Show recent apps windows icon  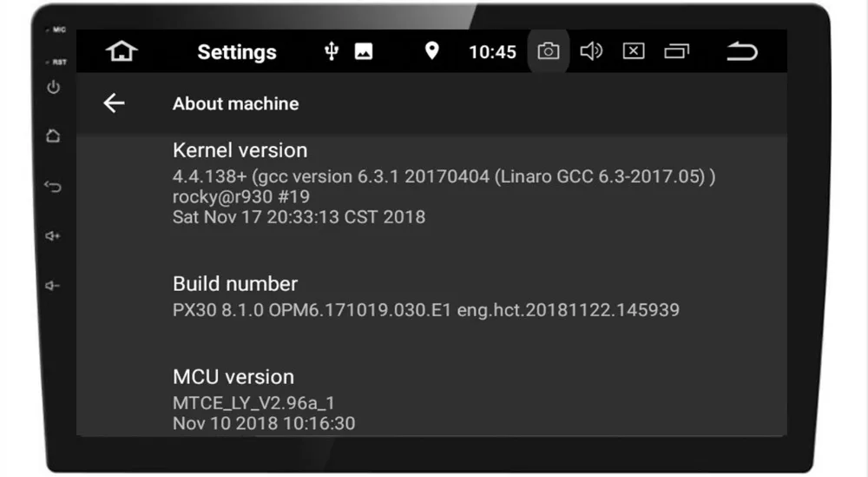(x=676, y=51)
